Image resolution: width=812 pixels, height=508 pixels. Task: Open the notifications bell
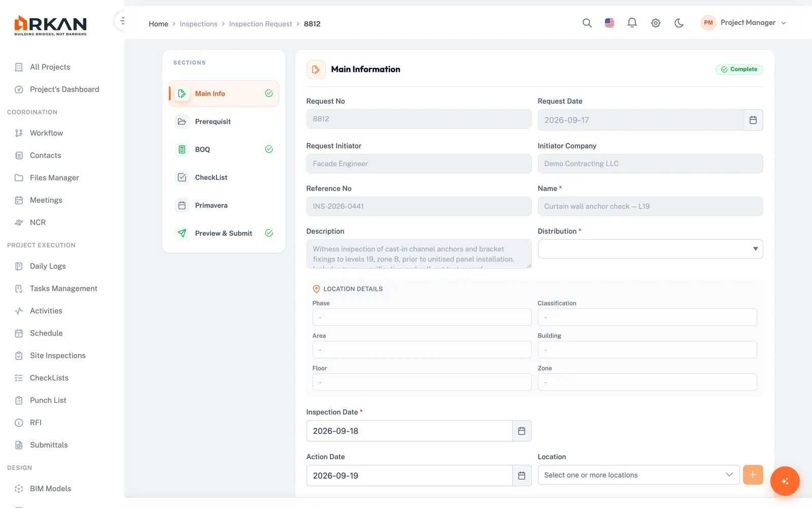632,23
